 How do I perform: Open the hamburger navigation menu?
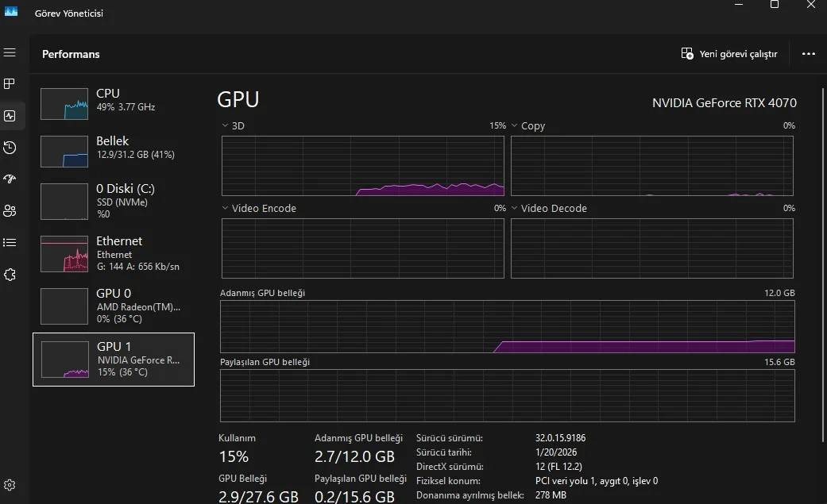pyautogui.click(x=10, y=52)
